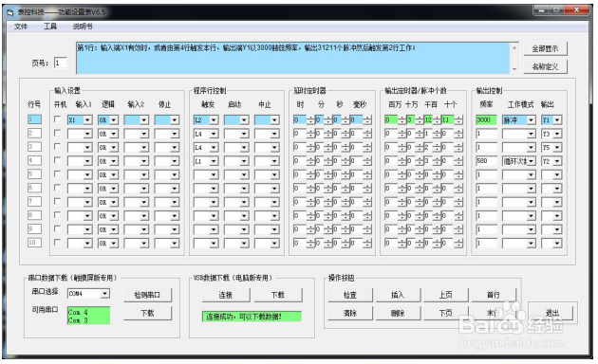Click the 页号 input field

(60, 63)
